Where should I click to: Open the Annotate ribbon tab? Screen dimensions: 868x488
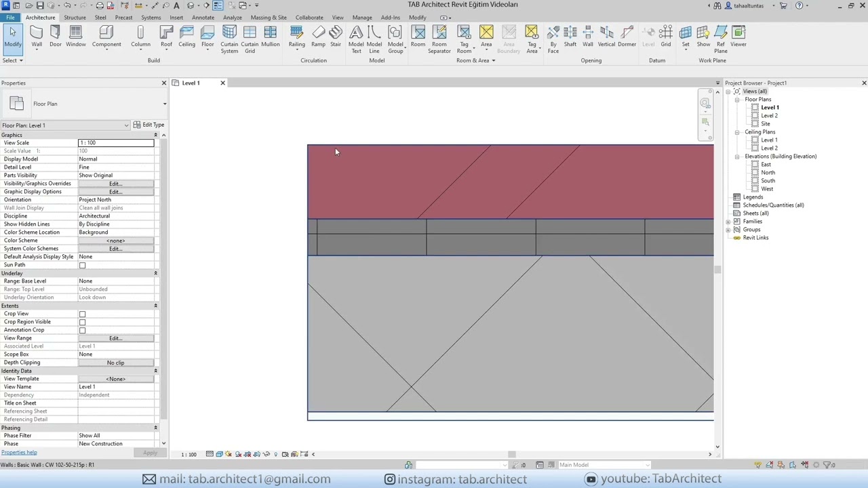point(203,17)
